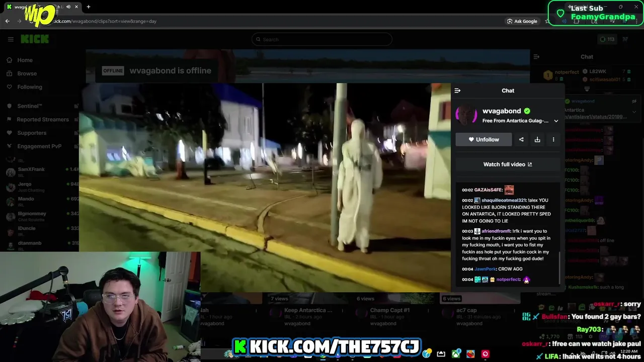Click the red circular app icon in taskbar
The width and height of the screenshot is (644, 362).
tap(485, 354)
